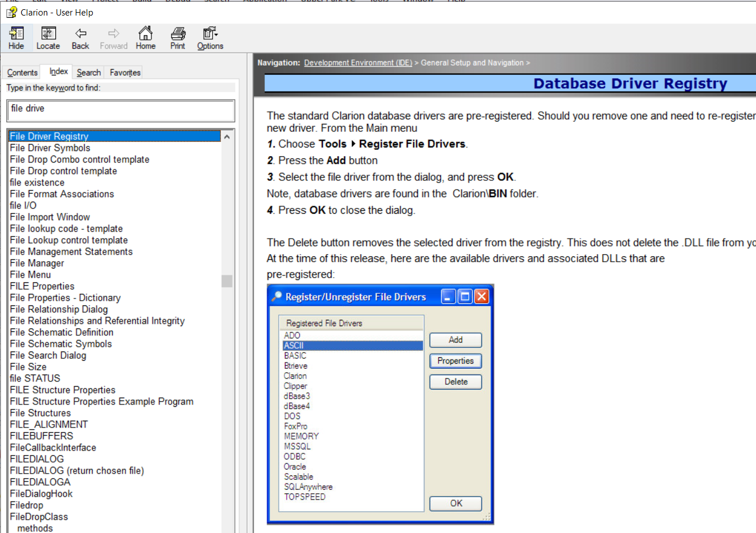Follow Development Environment (IDE) navigation link

(x=358, y=63)
